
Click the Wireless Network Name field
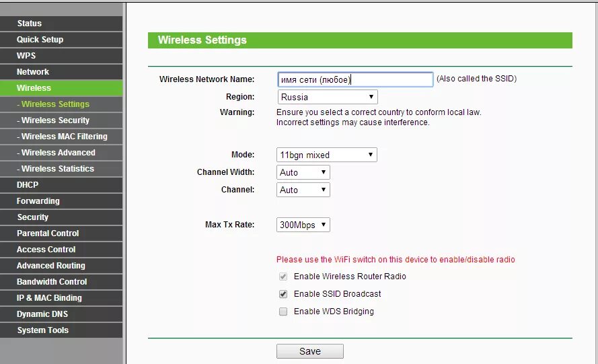coord(355,79)
